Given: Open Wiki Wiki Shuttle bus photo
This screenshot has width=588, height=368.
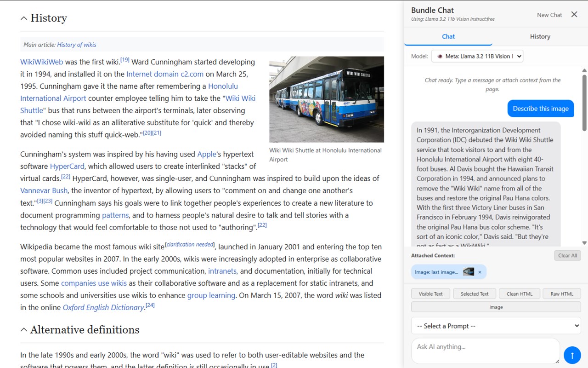Looking at the screenshot, I should (327, 99).
